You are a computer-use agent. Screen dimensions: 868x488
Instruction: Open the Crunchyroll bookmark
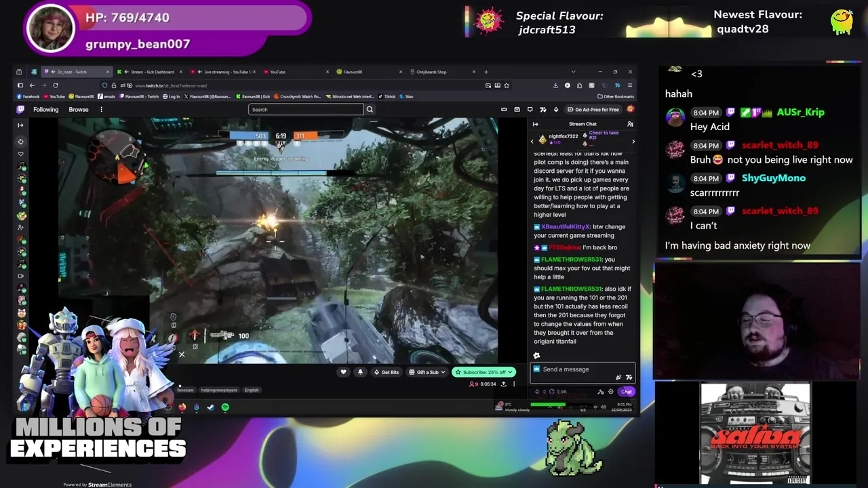[x=298, y=96]
